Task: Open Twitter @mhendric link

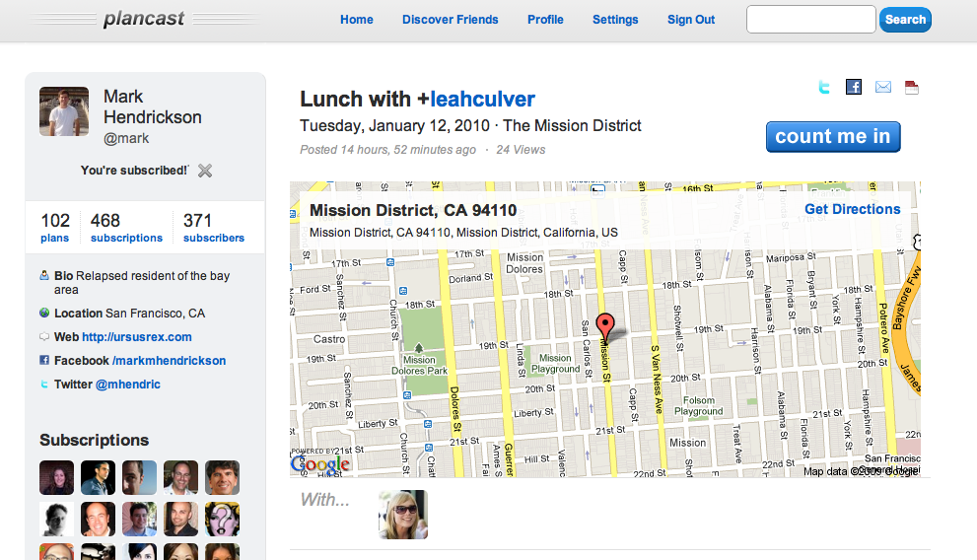Action: click(x=128, y=385)
